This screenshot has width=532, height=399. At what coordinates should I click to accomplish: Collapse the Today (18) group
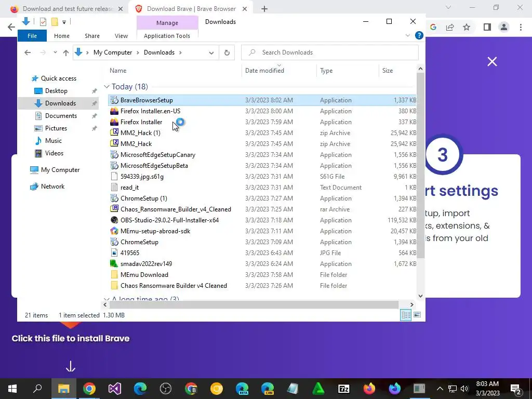click(x=107, y=87)
